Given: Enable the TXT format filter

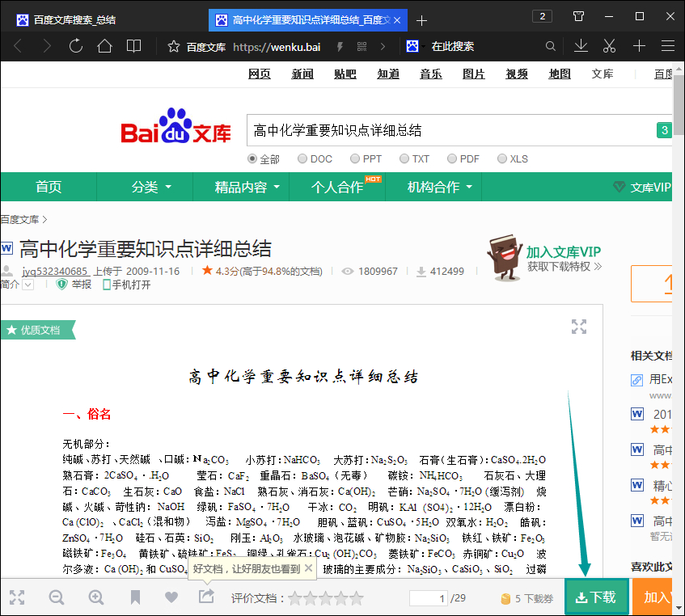Looking at the screenshot, I should click(x=404, y=158).
